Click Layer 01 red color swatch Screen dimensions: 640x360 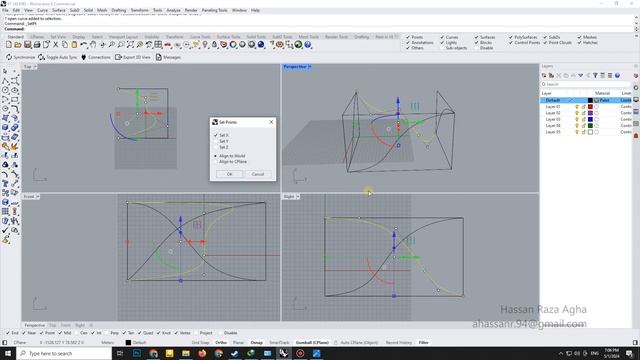590,107
